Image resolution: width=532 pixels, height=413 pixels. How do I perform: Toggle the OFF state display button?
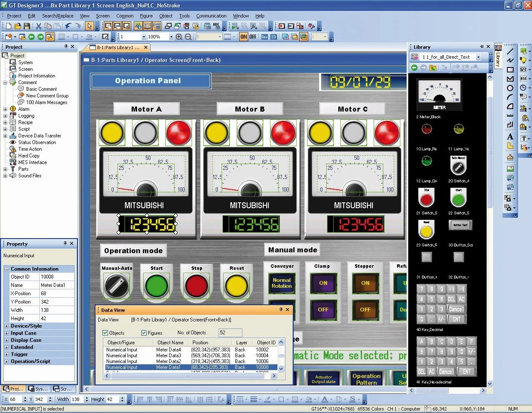tap(253, 37)
